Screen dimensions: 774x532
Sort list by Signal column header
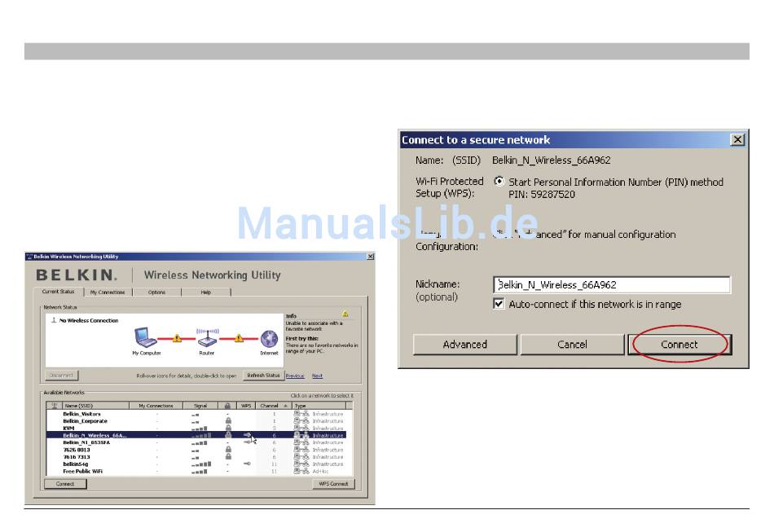click(200, 405)
